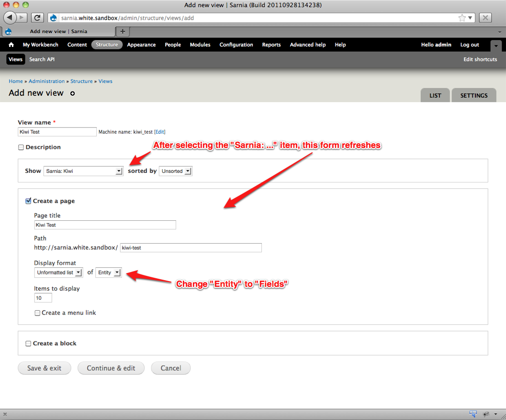Click the bug icon in the status bar
The image size is (506, 420).
(486, 414)
